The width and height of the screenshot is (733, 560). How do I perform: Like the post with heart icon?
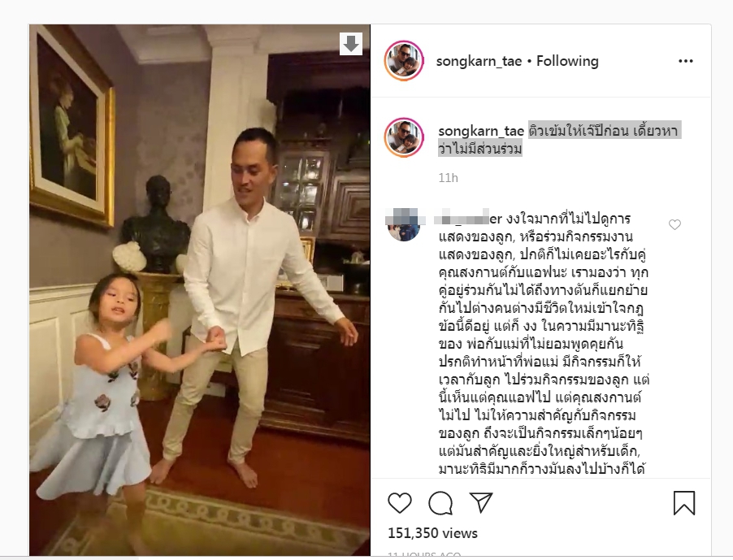pos(400,503)
